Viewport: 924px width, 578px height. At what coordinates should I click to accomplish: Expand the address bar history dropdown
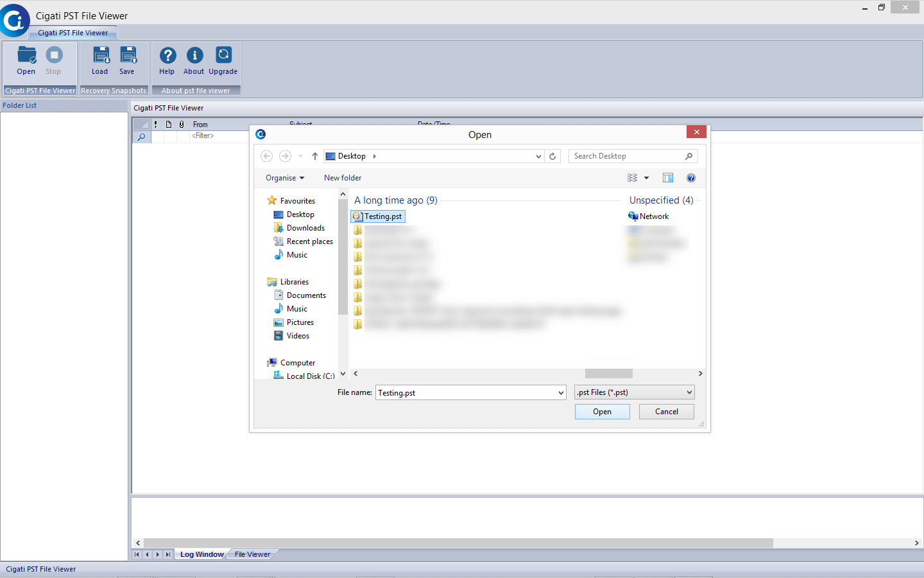click(x=538, y=156)
